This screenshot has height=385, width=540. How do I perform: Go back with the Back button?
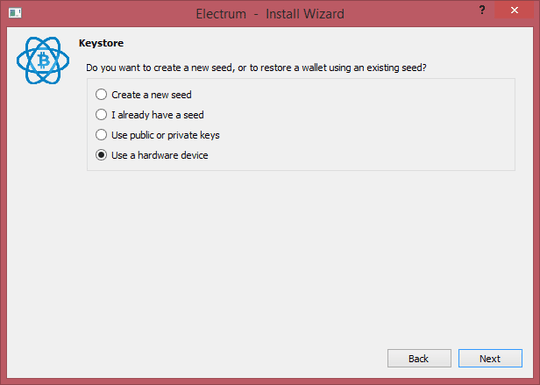pyautogui.click(x=419, y=358)
